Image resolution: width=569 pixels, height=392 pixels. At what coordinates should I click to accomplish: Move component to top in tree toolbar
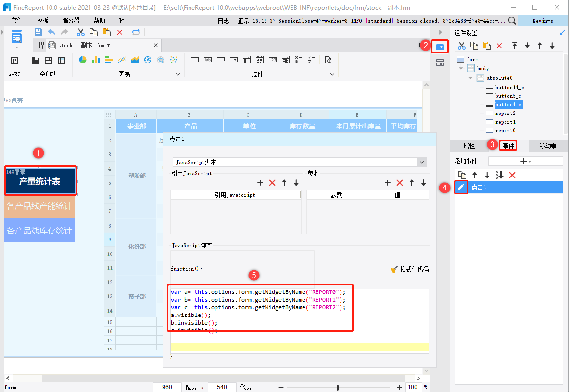click(x=515, y=46)
